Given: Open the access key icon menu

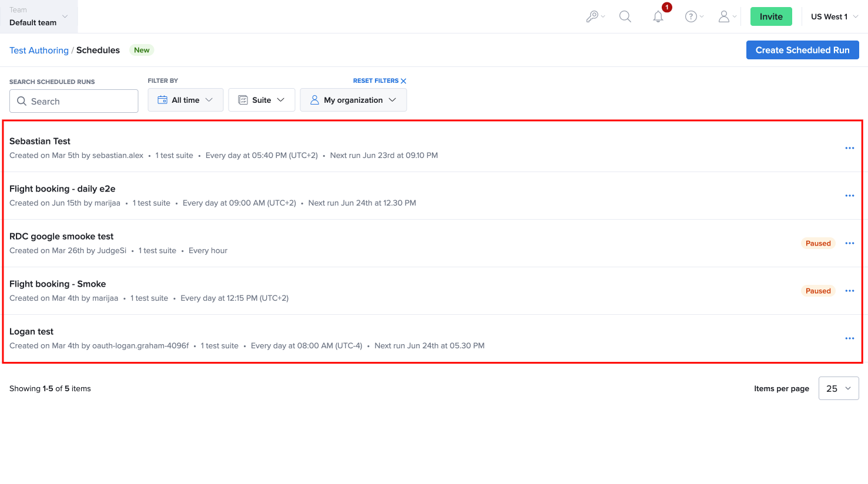Looking at the screenshot, I should [x=595, y=16].
